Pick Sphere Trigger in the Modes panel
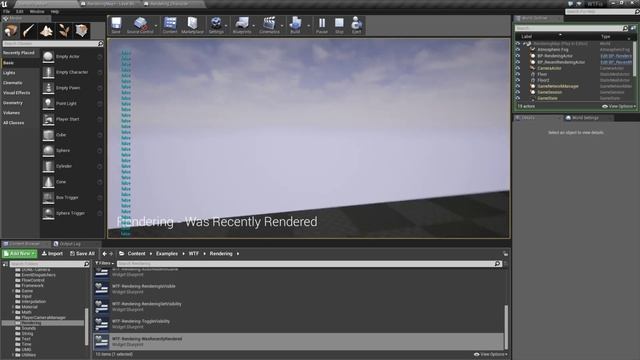 coord(72,213)
